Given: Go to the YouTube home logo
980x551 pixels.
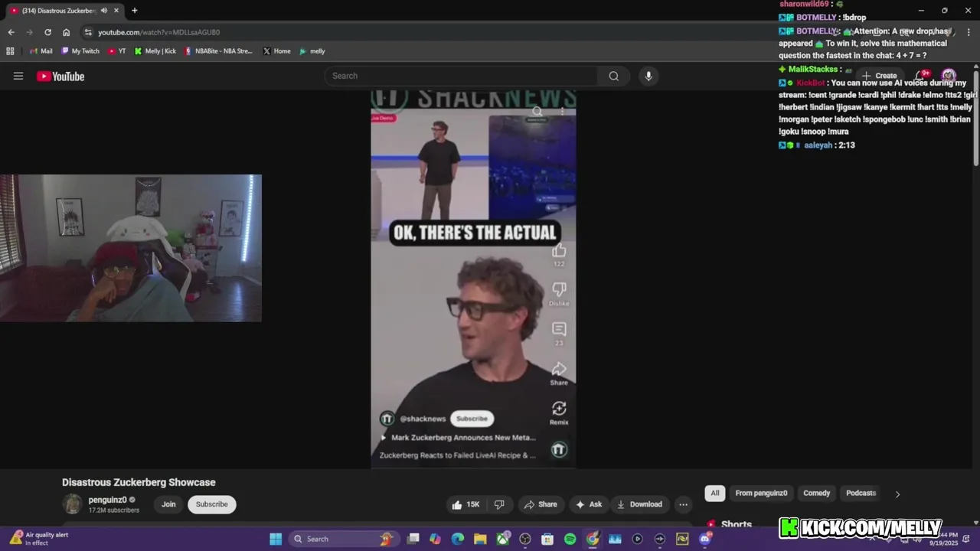Looking at the screenshot, I should click(x=60, y=76).
